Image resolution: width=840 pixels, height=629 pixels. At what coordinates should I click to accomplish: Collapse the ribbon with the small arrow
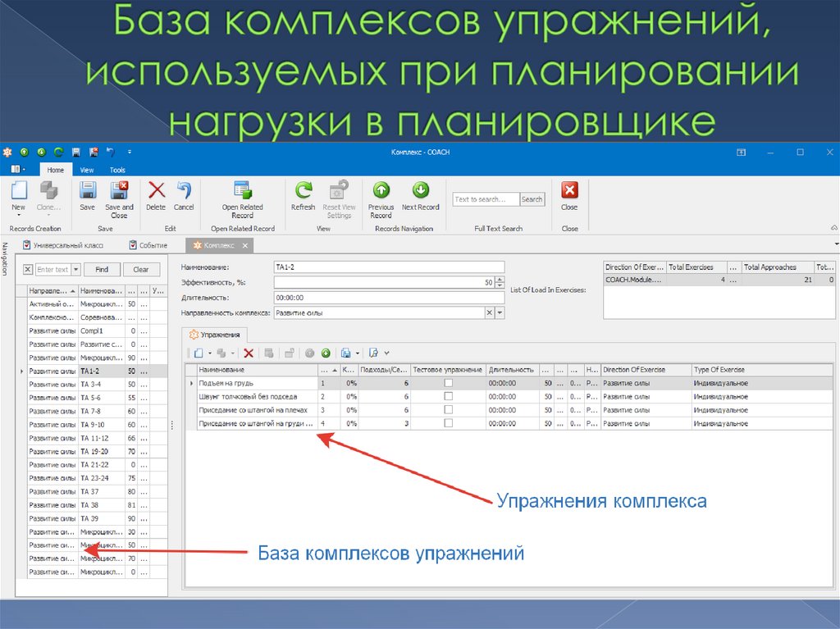pyautogui.click(x=834, y=228)
